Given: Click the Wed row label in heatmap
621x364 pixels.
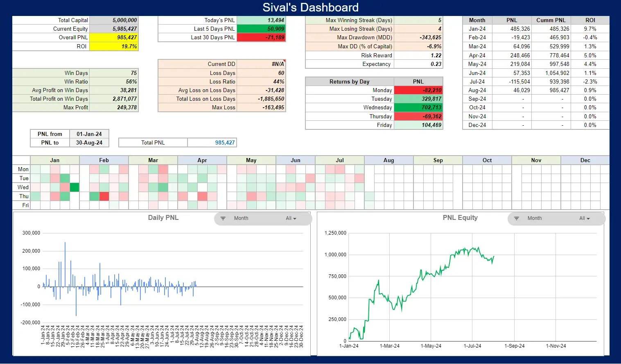Looking at the screenshot, I should tap(21, 187).
